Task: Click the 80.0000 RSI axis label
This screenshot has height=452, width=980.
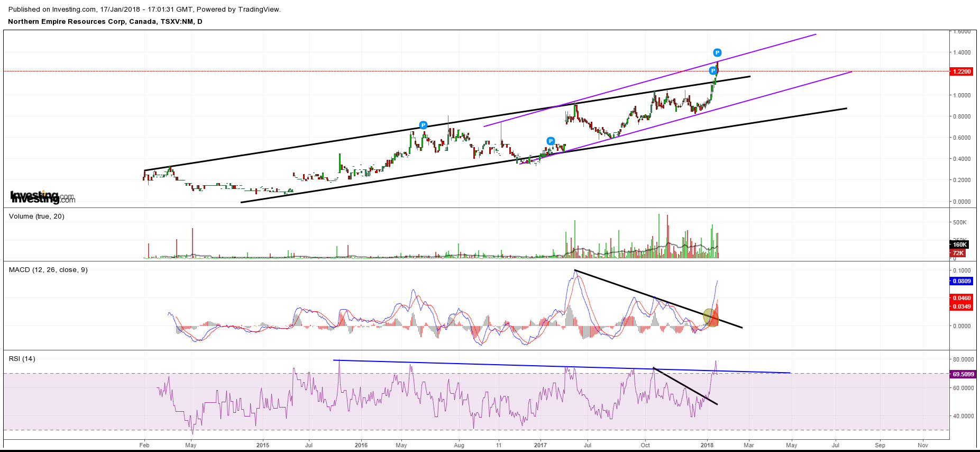Action: click(x=964, y=359)
